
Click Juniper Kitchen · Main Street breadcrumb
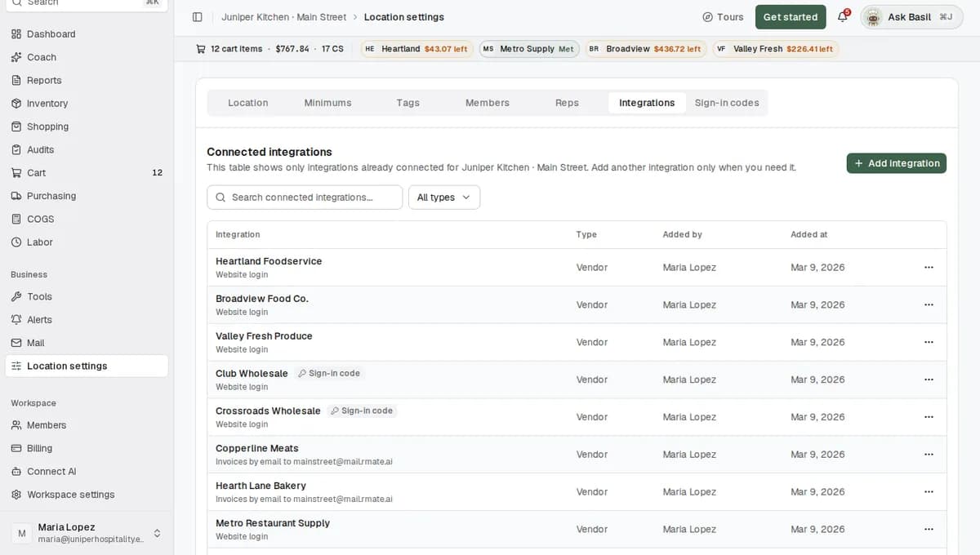pos(283,17)
